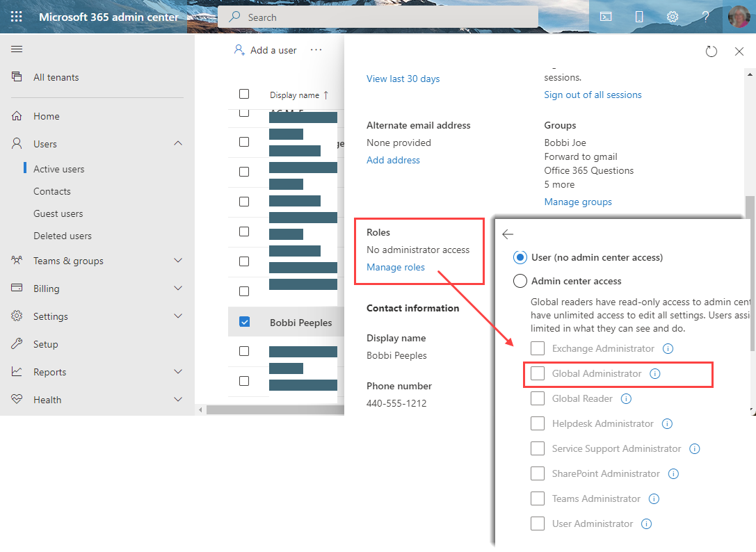The image size is (756, 552).
Task: Check Helpdesk Administrator role
Action: coord(537,423)
